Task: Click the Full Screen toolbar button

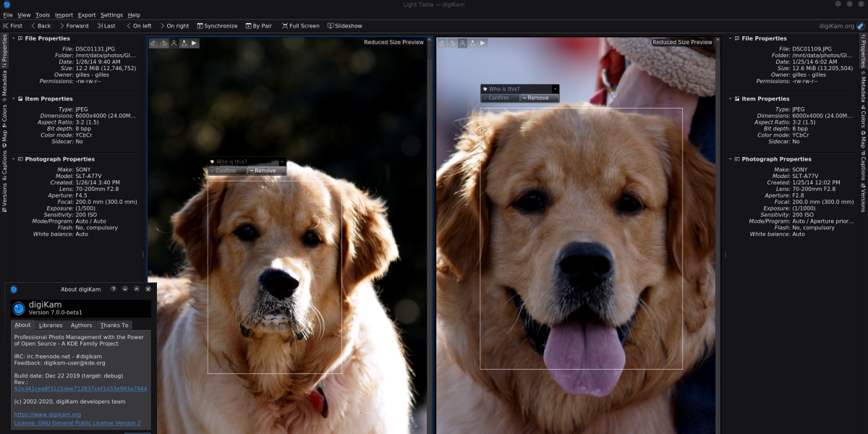Action: [x=299, y=26]
